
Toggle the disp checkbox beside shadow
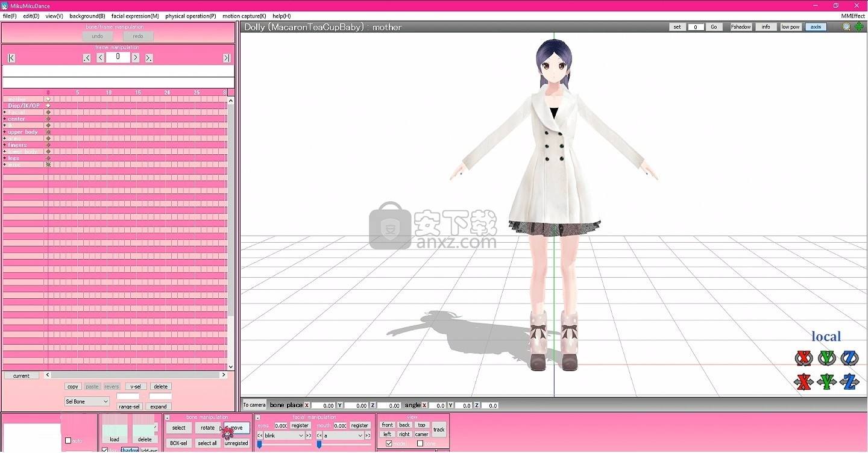coord(105,450)
